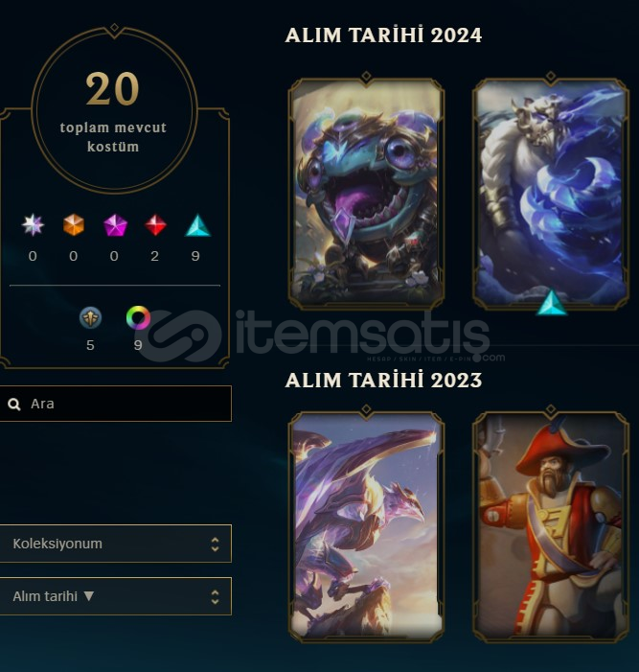Select the red-hat pirate skin card
This screenshot has width=639, height=672.
pos(551,526)
